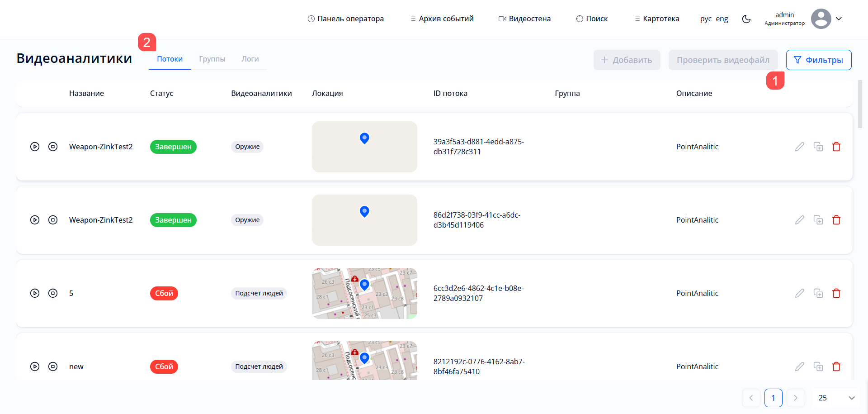Click the vertical scrollbar of stream list
This screenshot has width=868, height=414.
point(860,104)
